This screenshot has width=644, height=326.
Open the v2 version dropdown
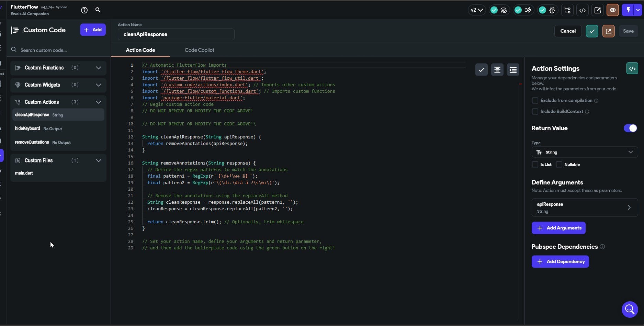[x=476, y=10]
